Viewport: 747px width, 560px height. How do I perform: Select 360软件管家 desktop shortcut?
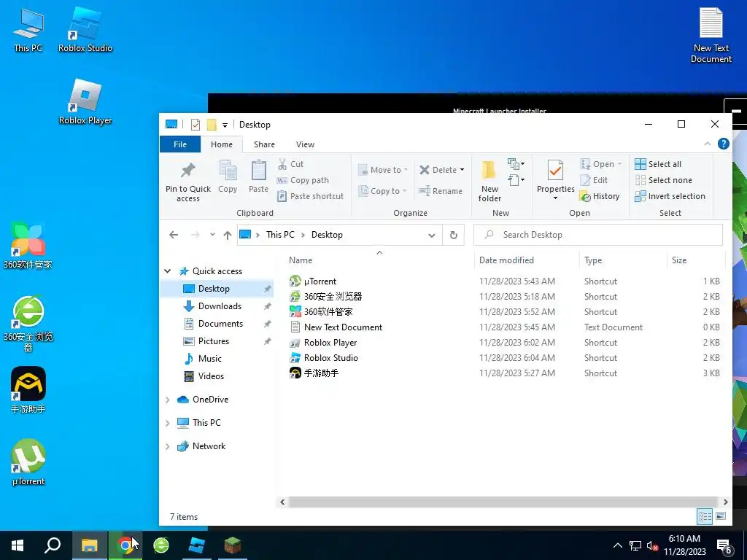pyautogui.click(x=28, y=245)
